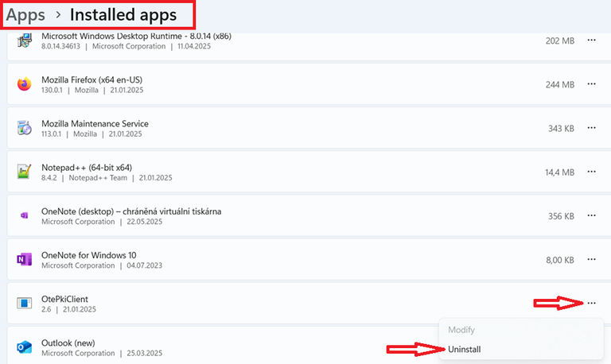Open more options for OneNote (desktop)

click(x=591, y=215)
